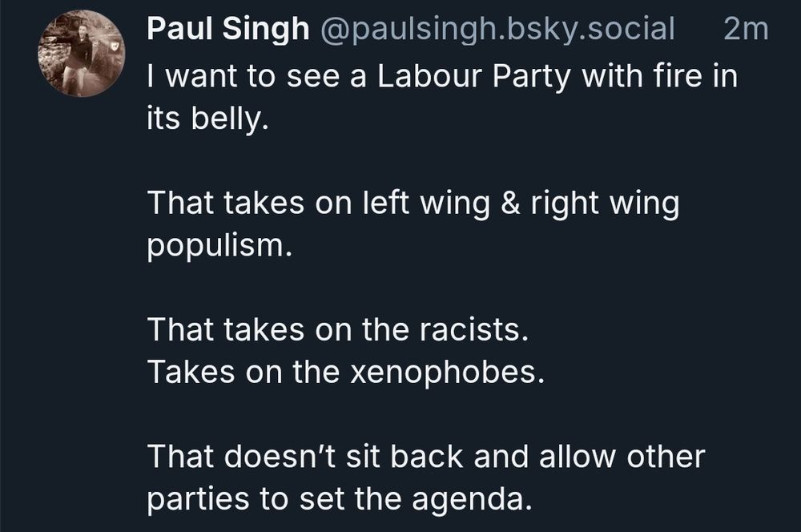Click the ampersand between left and right wing
The height and width of the screenshot is (532, 801).
(x=510, y=203)
